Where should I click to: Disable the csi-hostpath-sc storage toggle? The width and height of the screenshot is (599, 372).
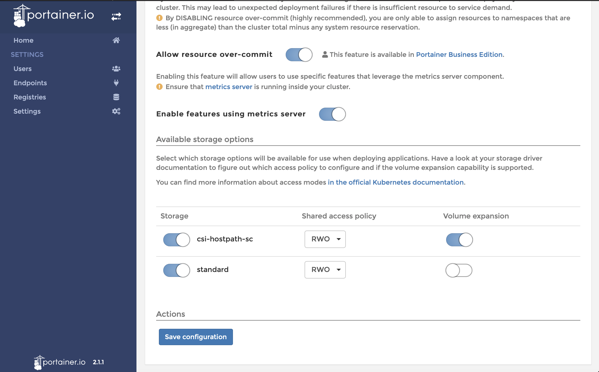[176, 240]
